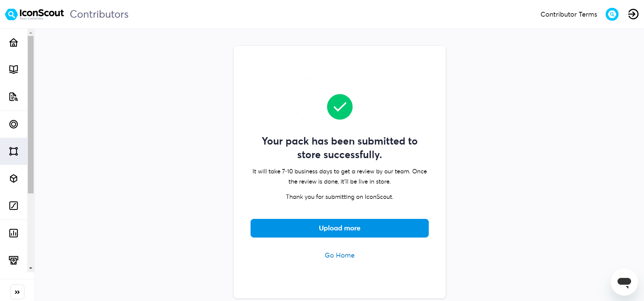Follow the Go Home link
The width and height of the screenshot is (644, 301).
pos(339,255)
